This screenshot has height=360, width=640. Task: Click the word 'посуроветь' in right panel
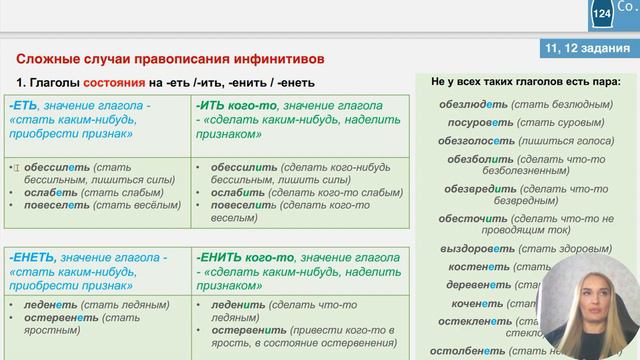(480, 122)
